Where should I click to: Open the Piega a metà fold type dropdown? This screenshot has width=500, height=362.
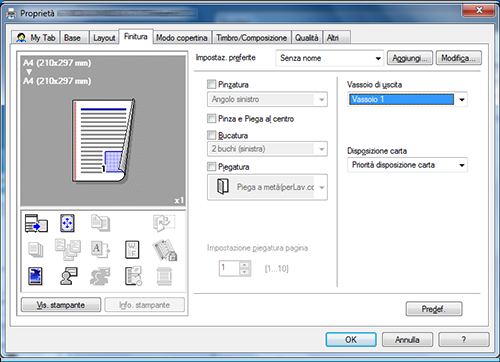[x=267, y=187]
